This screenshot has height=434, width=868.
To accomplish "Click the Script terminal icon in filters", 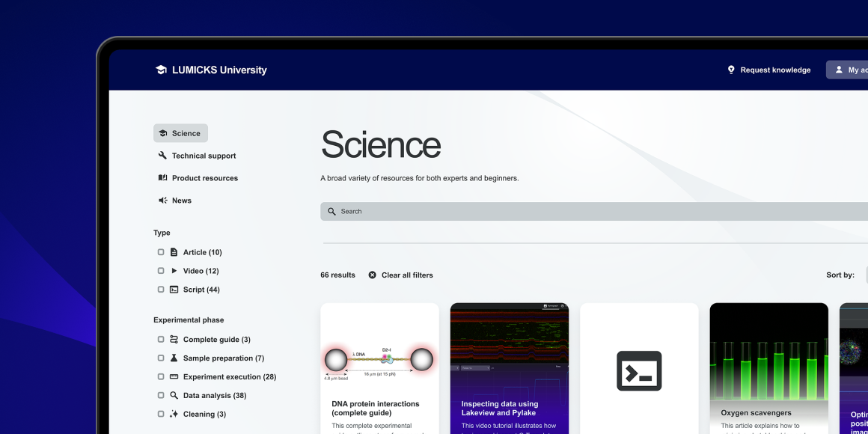I will [174, 290].
